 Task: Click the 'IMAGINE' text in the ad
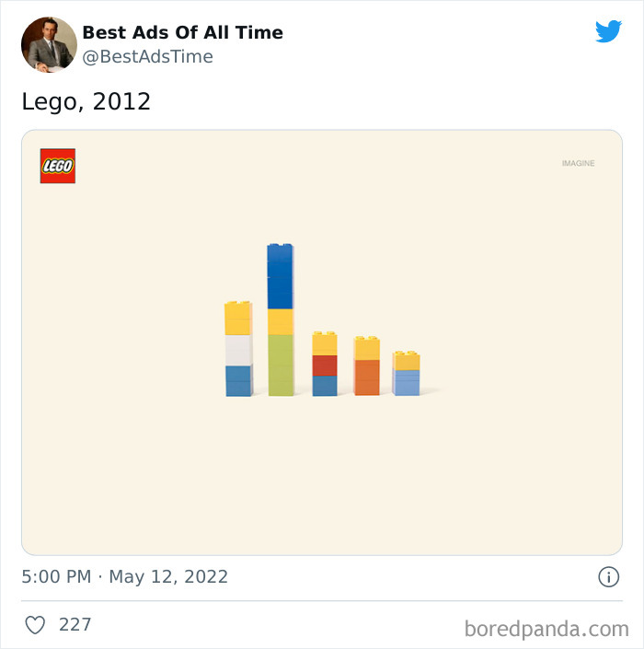pos(578,164)
